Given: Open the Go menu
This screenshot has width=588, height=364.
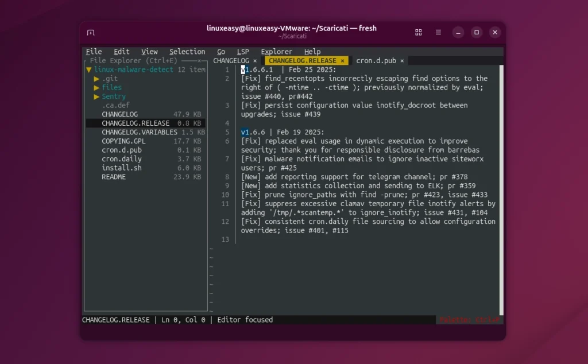Looking at the screenshot, I should (221, 51).
